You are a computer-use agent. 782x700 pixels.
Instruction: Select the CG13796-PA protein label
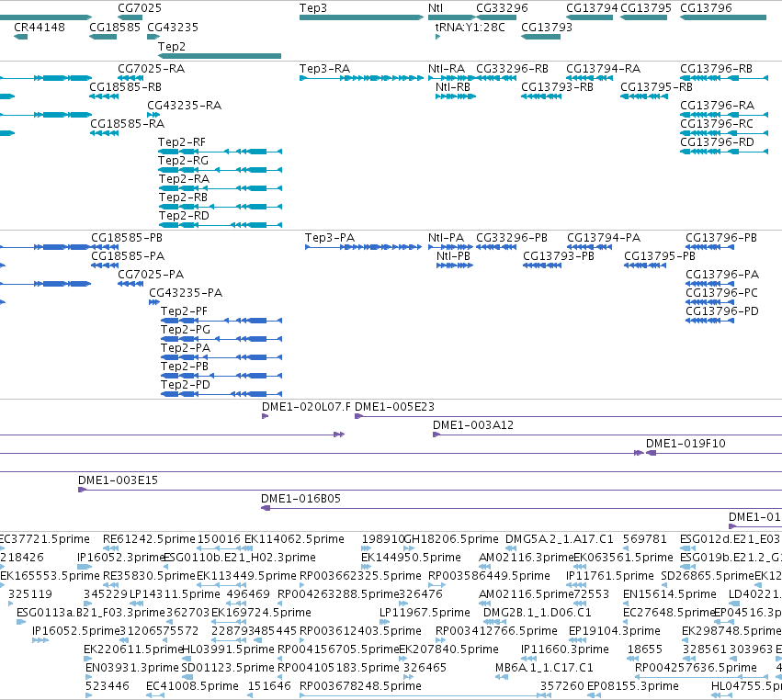tap(722, 275)
